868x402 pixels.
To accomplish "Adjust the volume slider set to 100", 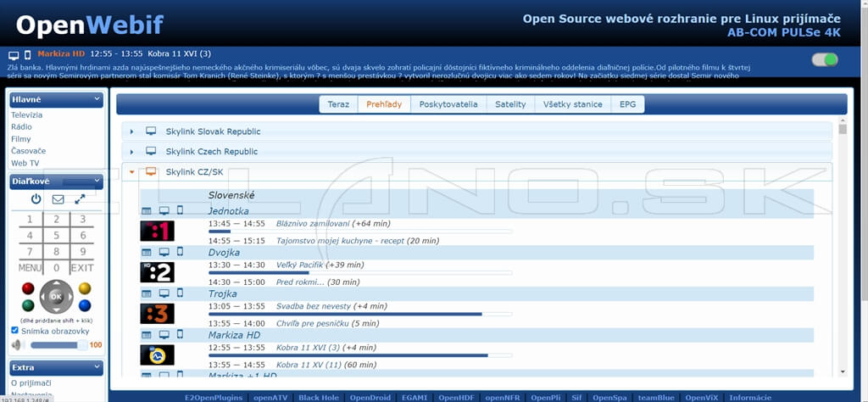I will (58, 345).
